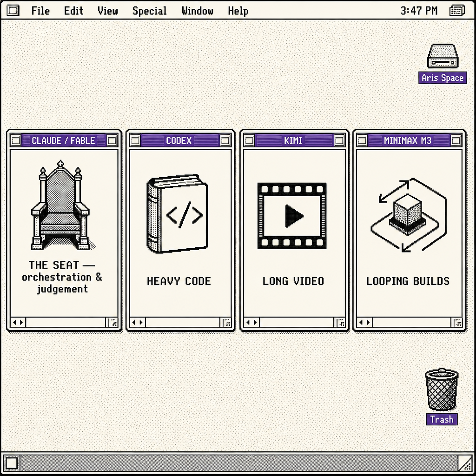
Task: Click the application switcher icon beside the clock
Action: 457,11
